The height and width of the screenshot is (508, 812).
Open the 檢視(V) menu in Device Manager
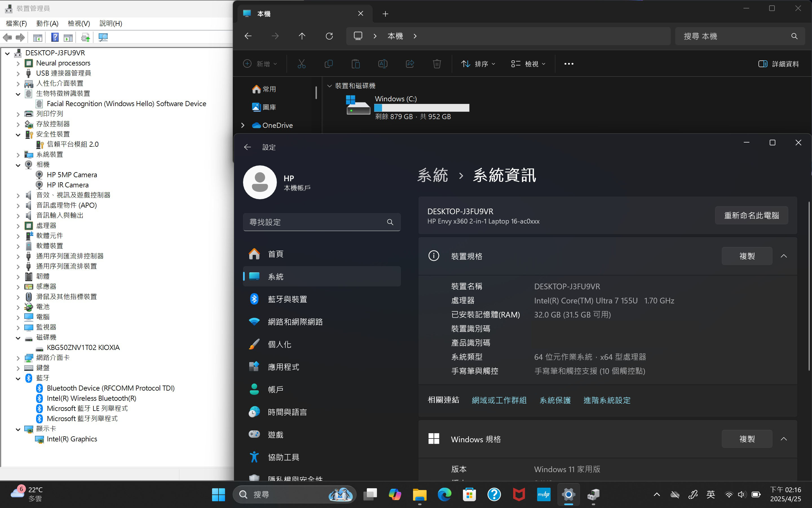click(x=79, y=23)
